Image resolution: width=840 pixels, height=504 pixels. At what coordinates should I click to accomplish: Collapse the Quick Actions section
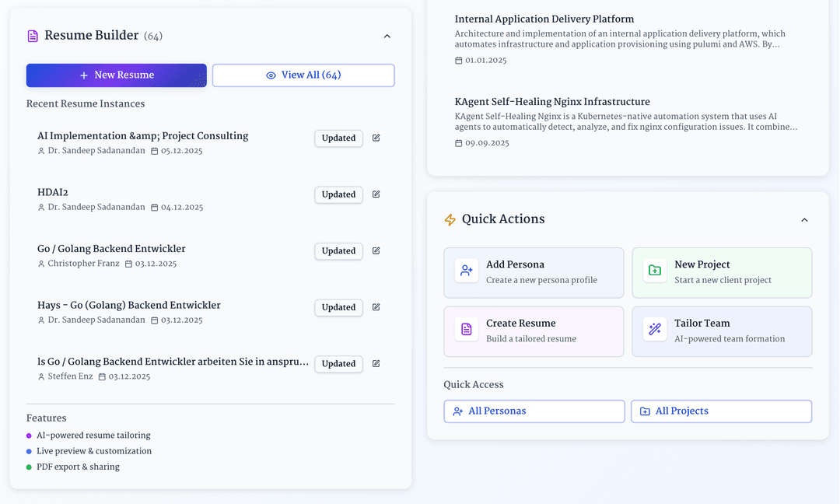[804, 220]
